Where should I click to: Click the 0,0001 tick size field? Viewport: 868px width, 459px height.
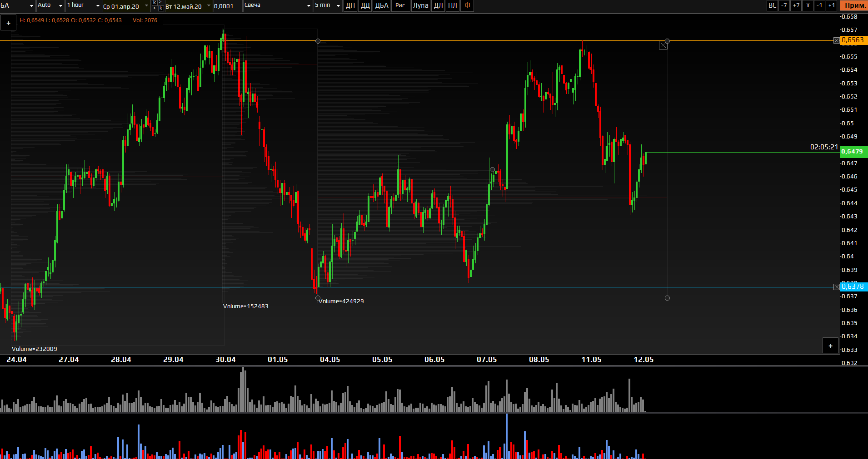coord(226,6)
